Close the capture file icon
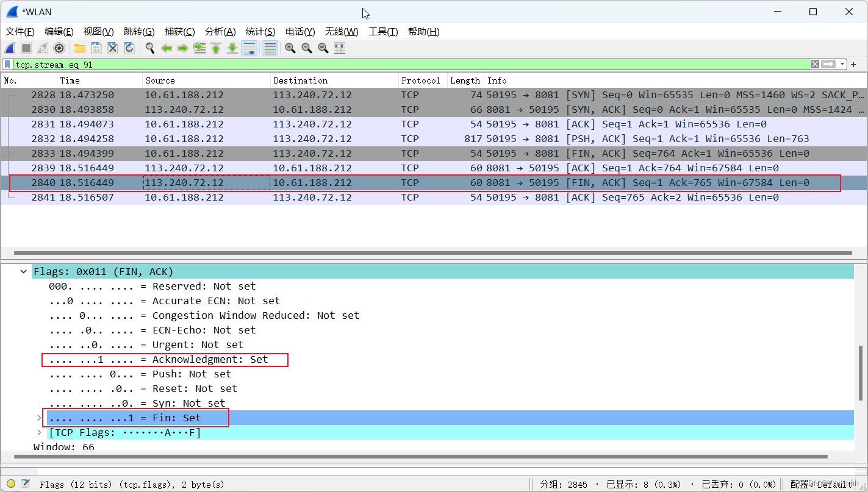 pyautogui.click(x=113, y=48)
